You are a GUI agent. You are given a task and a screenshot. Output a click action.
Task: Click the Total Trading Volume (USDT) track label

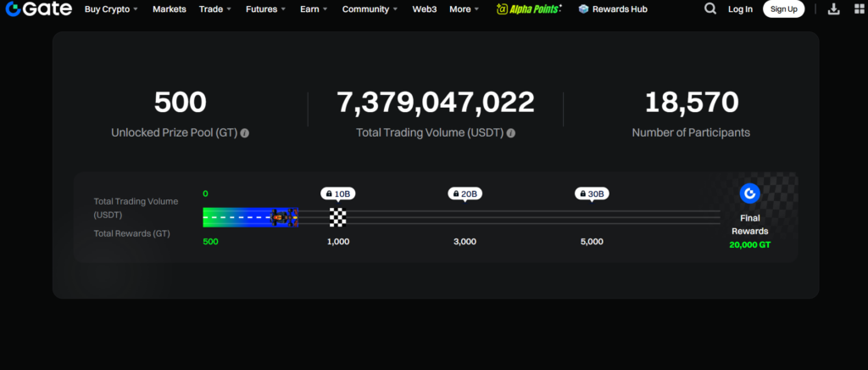pos(136,208)
